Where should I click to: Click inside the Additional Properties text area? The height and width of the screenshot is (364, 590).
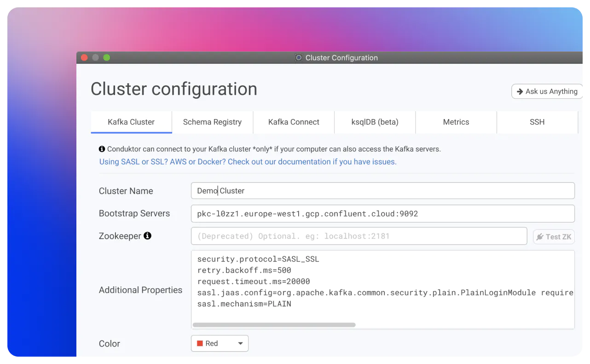coord(383,290)
